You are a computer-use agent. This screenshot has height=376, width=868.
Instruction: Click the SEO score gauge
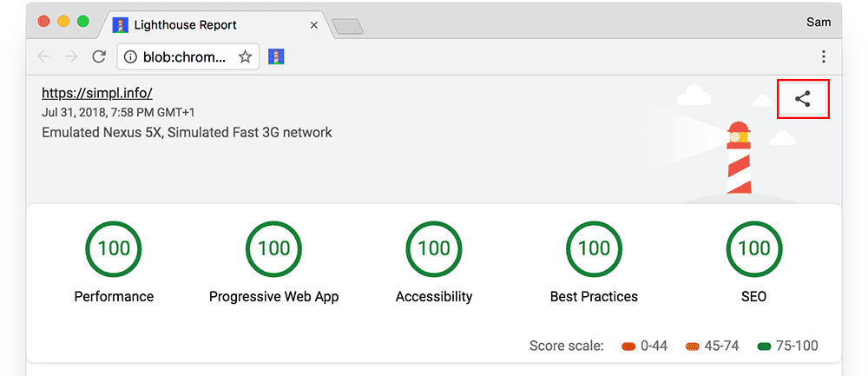tap(753, 248)
